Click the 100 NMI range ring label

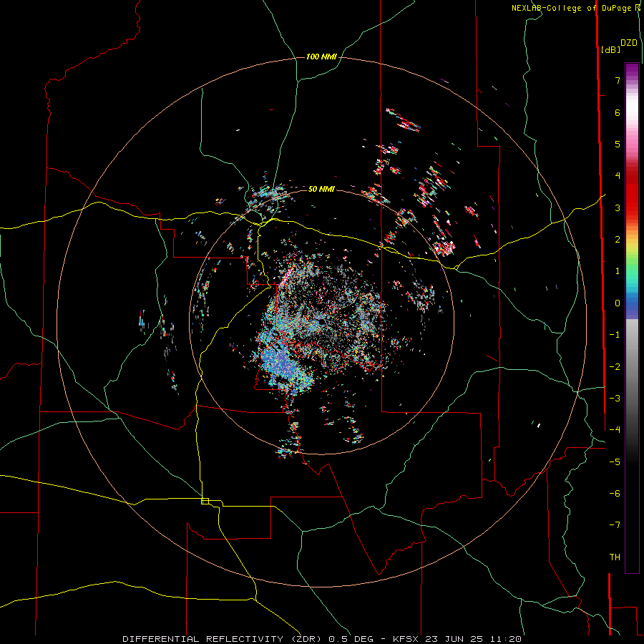[321, 57]
